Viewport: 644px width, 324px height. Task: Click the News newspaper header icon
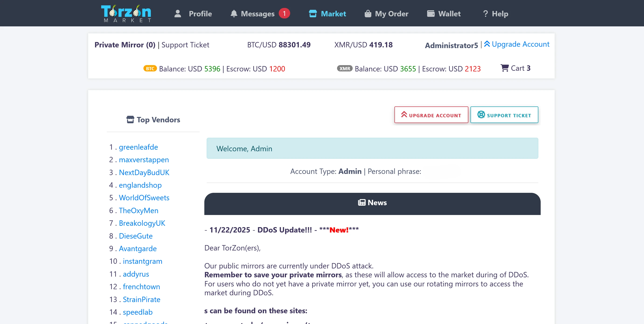coord(362,203)
